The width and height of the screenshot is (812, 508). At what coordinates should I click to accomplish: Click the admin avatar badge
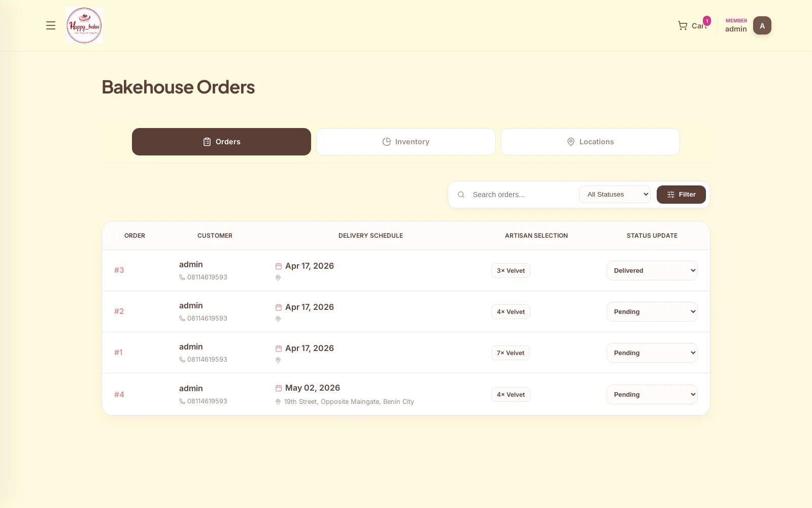coord(762,25)
